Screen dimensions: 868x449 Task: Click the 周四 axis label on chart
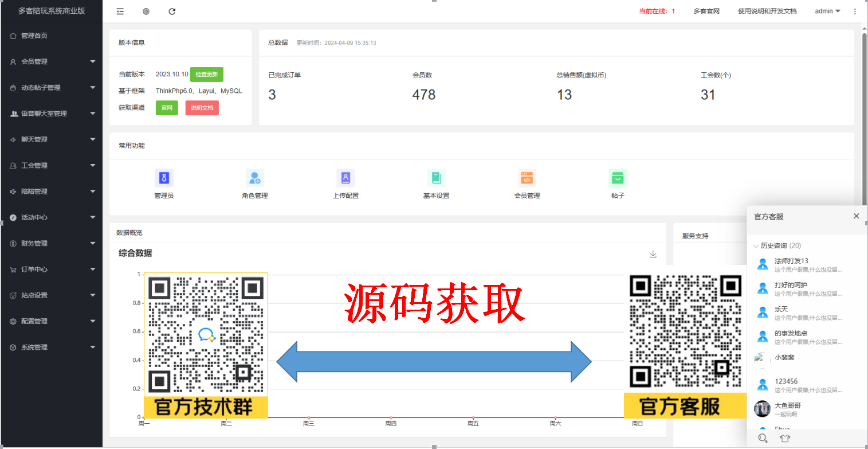click(391, 424)
